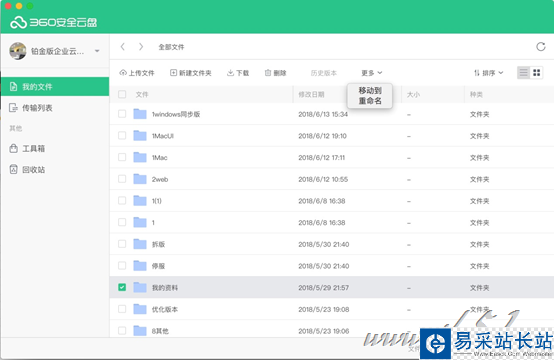554x360 pixels.
Task: Click the 停服 folder icon
Action: [140, 266]
